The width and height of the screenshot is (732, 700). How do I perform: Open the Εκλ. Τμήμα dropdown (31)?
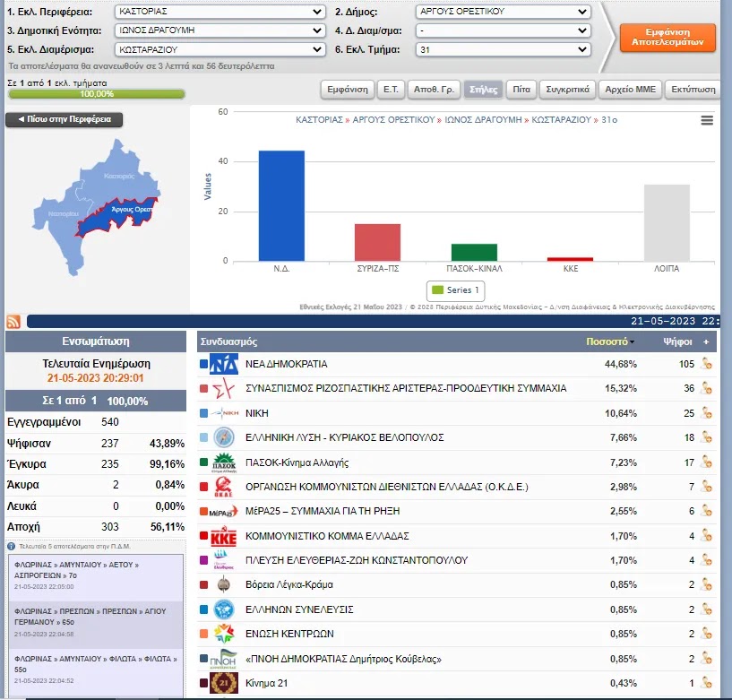(503, 49)
